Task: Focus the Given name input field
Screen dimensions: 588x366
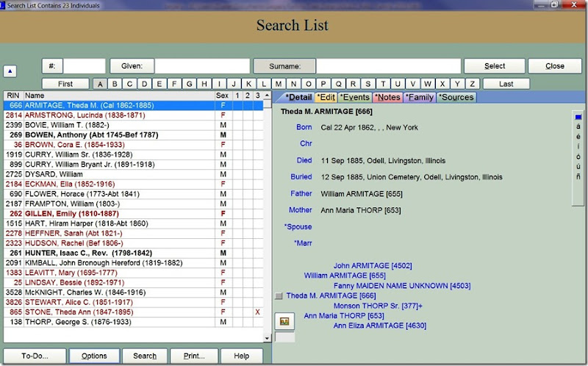Action: coord(203,66)
